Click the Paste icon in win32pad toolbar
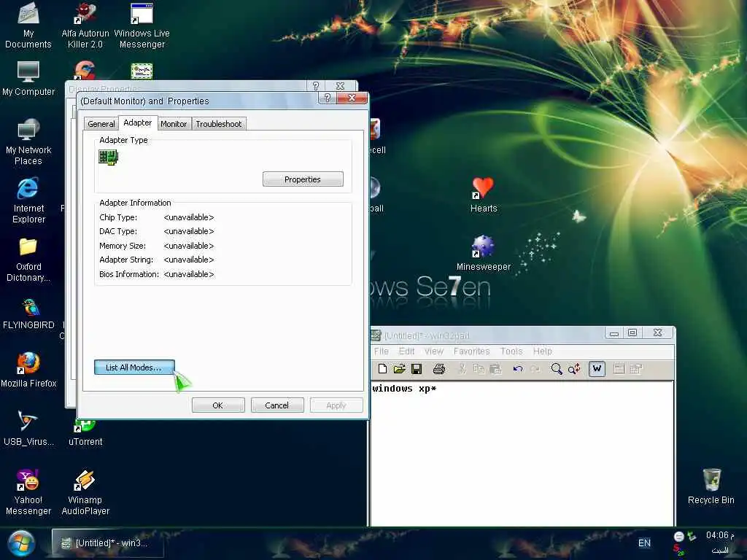 click(495, 368)
